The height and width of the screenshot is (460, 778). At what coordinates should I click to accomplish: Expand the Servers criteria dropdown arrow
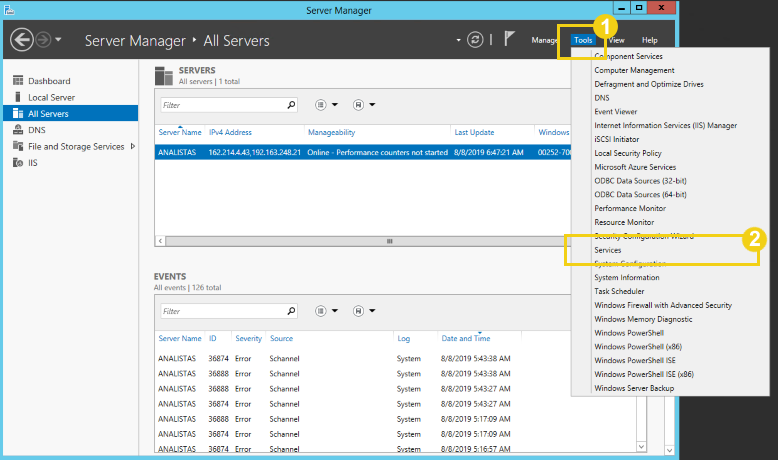point(335,105)
